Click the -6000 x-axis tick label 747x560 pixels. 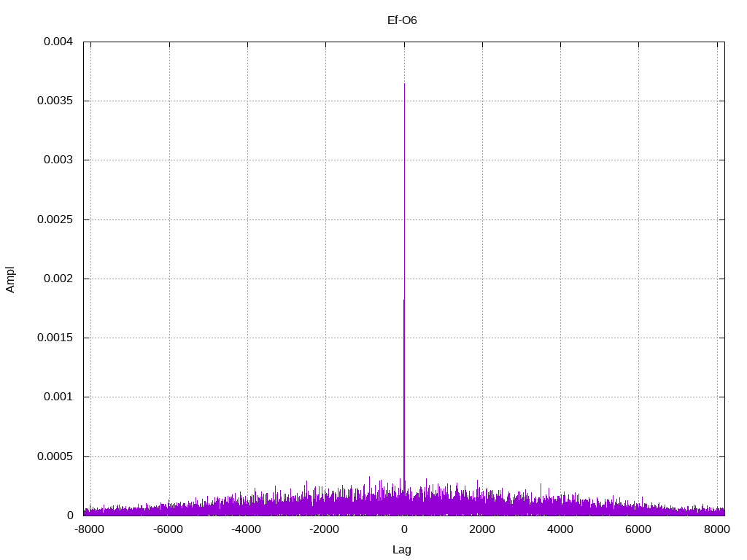click(x=168, y=529)
